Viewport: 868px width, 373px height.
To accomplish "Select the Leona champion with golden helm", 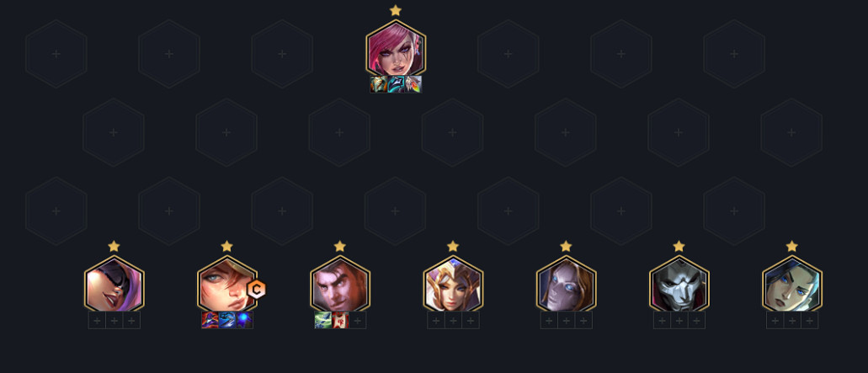I will (453, 285).
